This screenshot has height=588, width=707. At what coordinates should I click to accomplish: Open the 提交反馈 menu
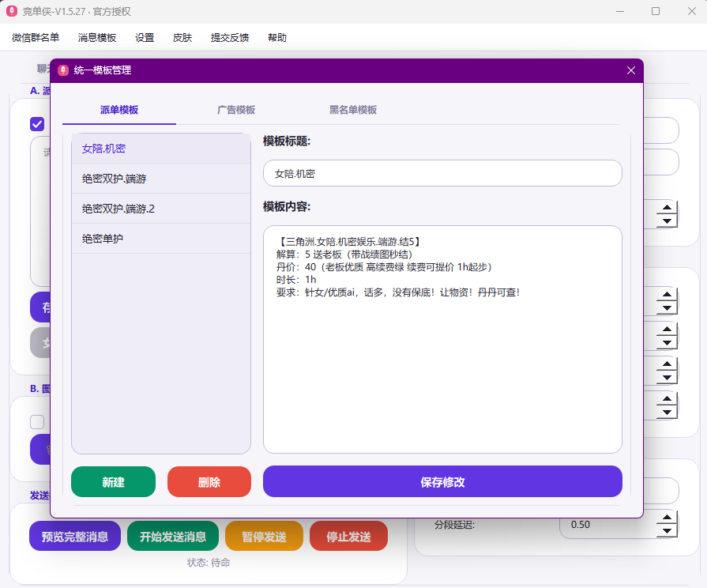click(x=230, y=37)
